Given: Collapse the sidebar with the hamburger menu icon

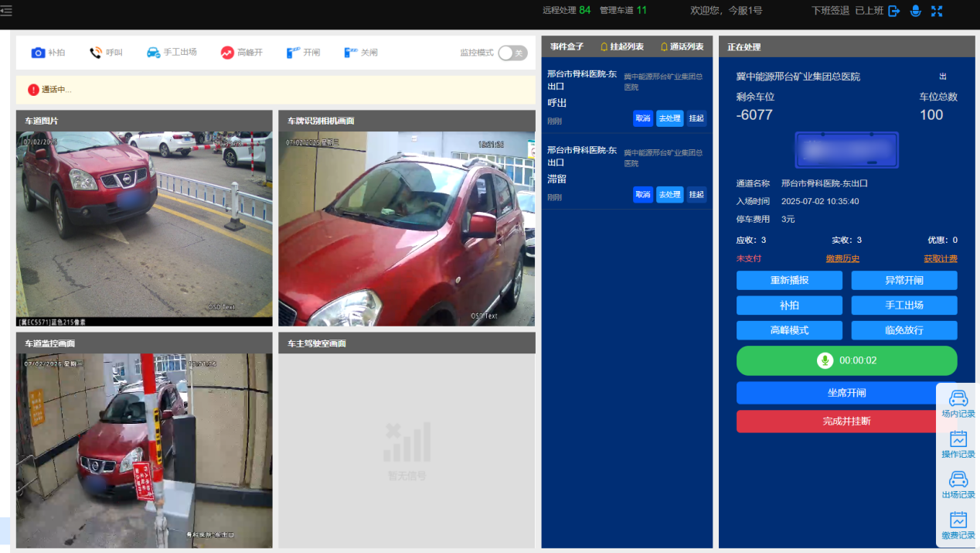Looking at the screenshot, I should coord(6,11).
